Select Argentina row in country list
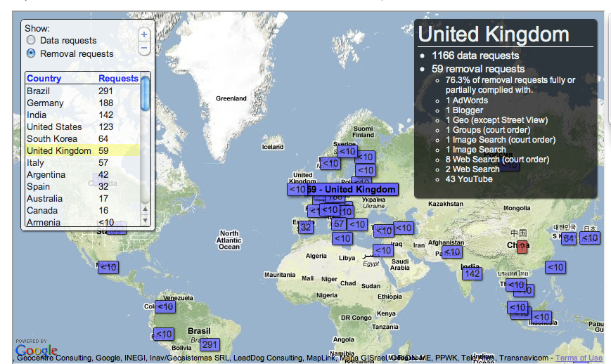Viewport: 611px width, 364px height. [82, 175]
